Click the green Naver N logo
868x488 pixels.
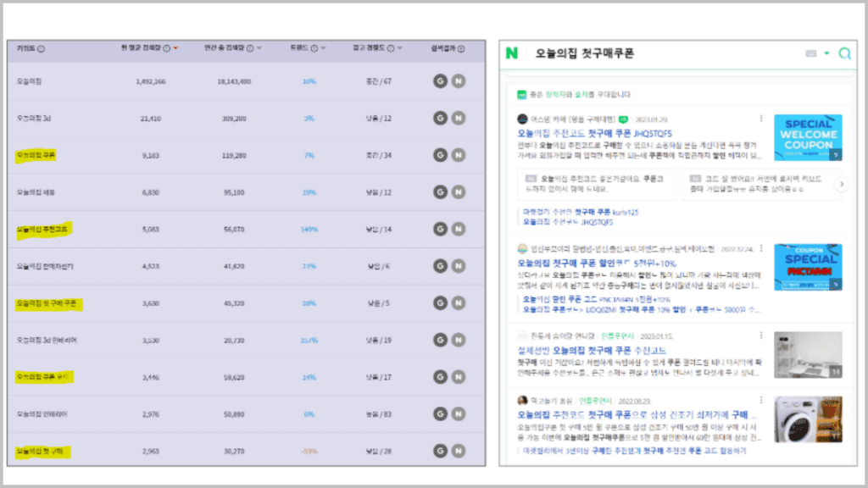pyautogui.click(x=512, y=53)
